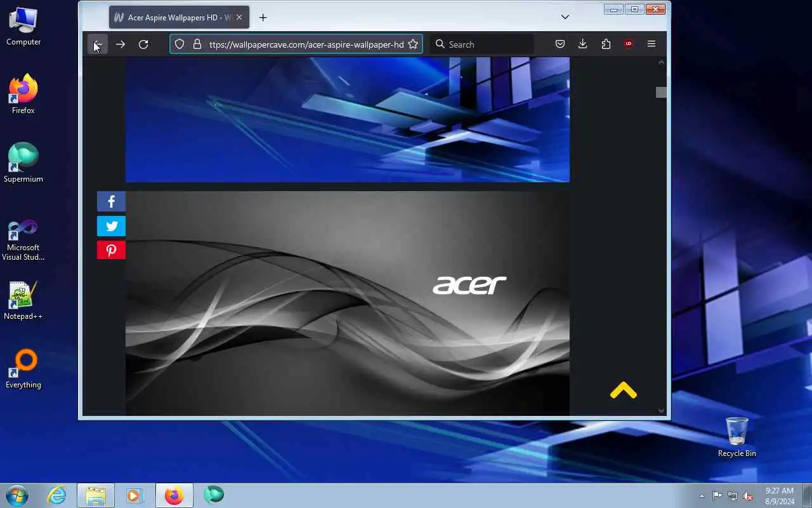The width and height of the screenshot is (812, 508).
Task: Select the Supermium desktop shortcut
Action: [x=23, y=163]
